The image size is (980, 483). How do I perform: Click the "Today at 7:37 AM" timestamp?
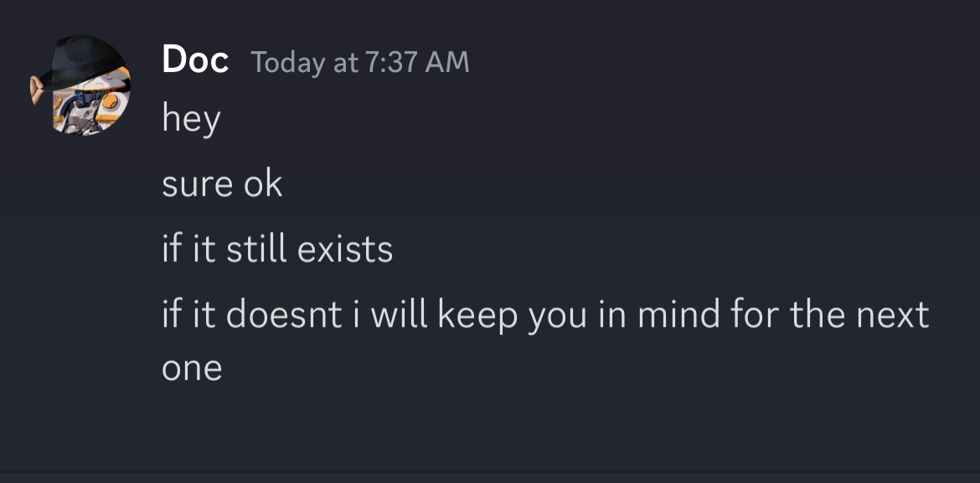(x=360, y=63)
